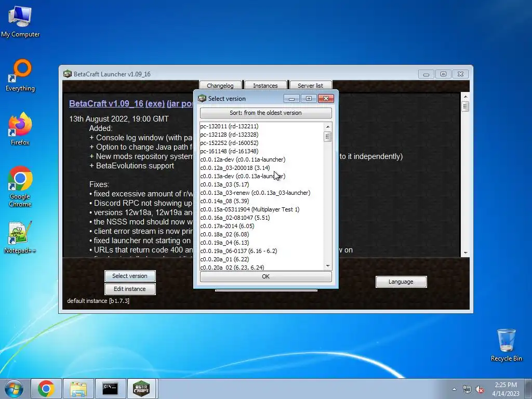Maximize the BetaCraft Launcher window
The image size is (532, 399).
pyautogui.click(x=443, y=74)
